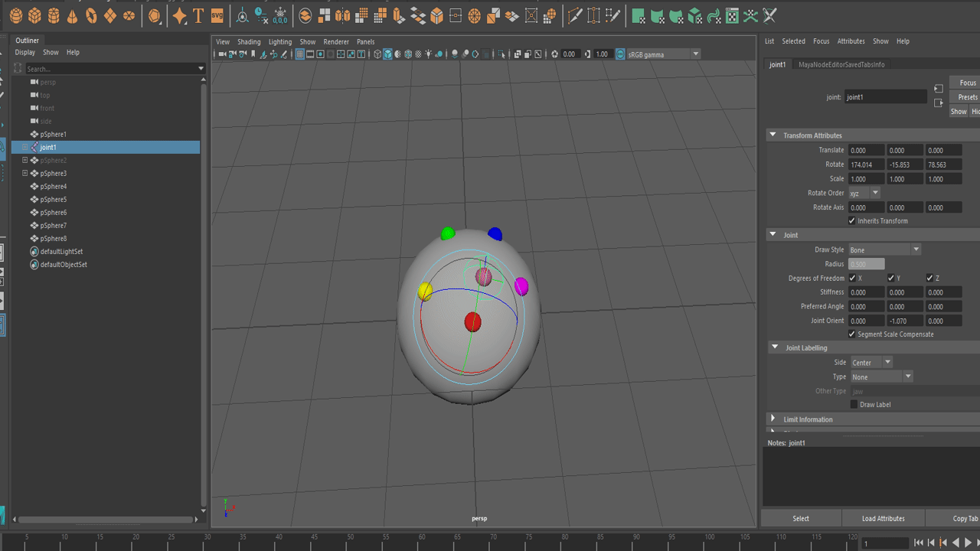Toggle shaded display mode in viewport toolbar
Screen dimensions: 980x551
coord(387,54)
